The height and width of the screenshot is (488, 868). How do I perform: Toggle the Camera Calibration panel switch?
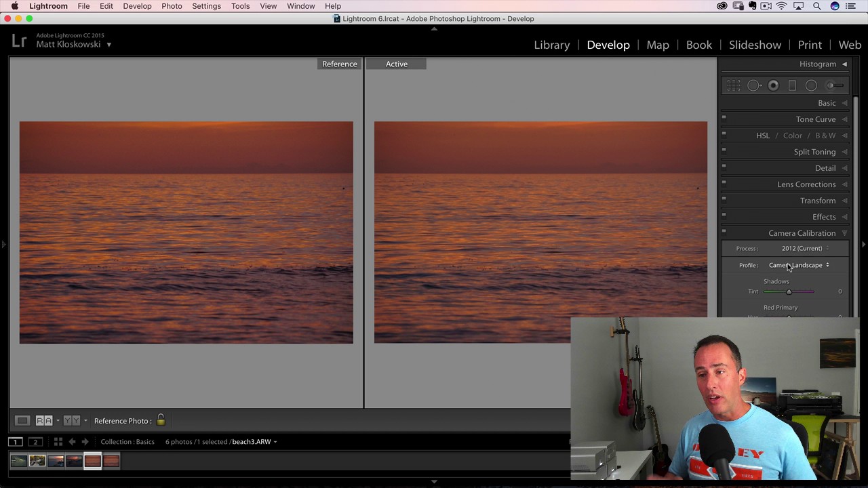tap(724, 232)
